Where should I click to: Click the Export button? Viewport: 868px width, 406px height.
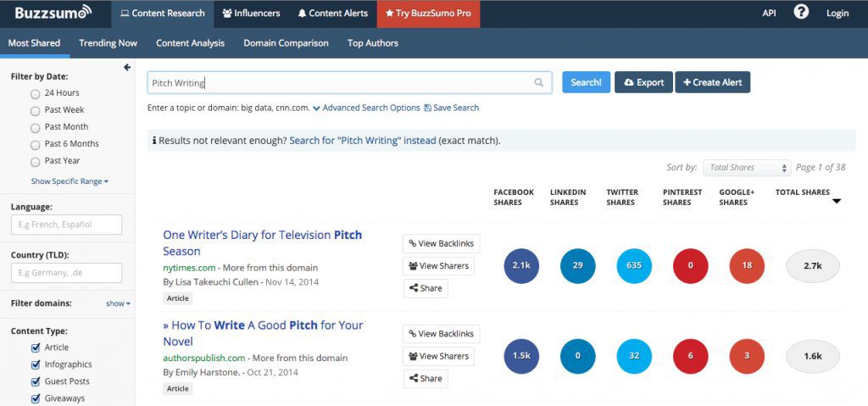point(644,82)
